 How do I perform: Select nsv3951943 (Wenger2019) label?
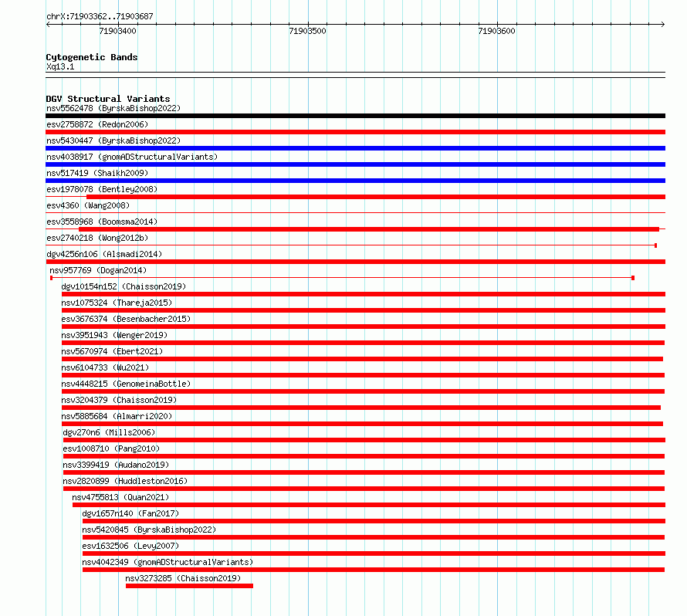(x=114, y=335)
